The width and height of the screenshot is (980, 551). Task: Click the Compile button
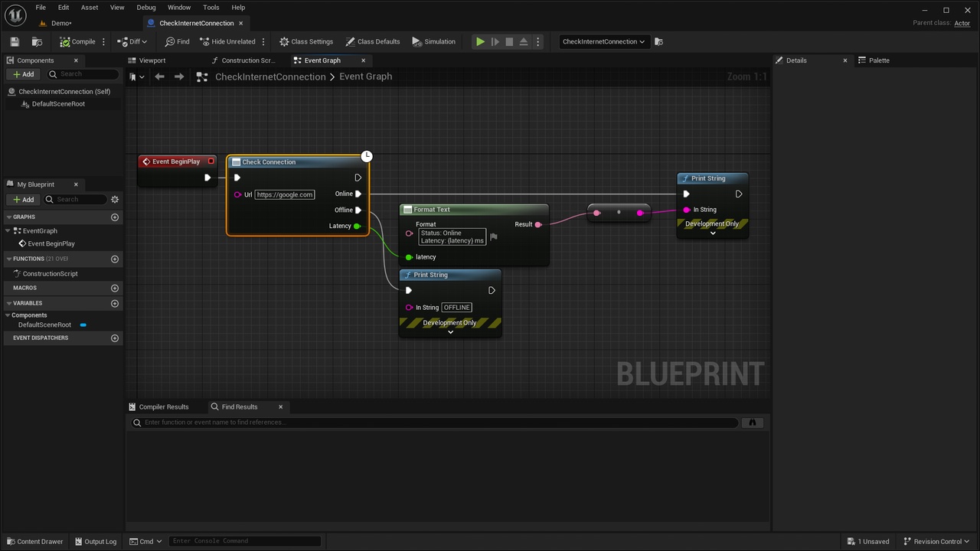coord(78,41)
